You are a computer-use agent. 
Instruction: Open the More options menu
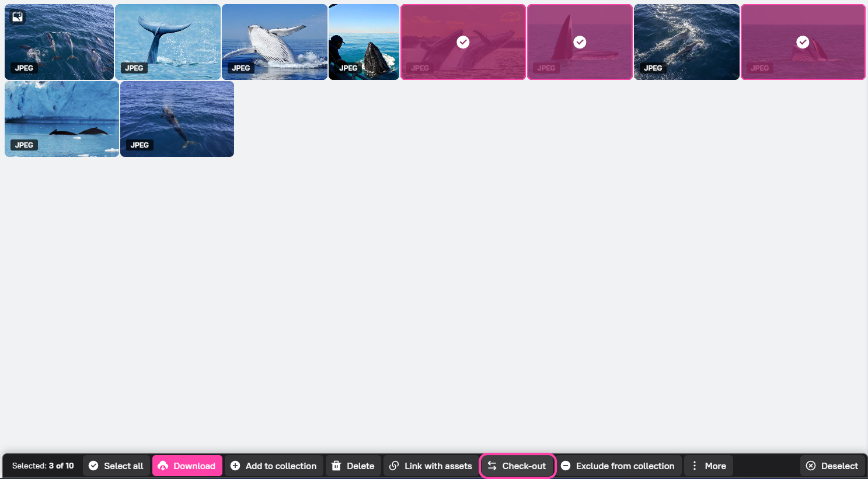(708, 466)
